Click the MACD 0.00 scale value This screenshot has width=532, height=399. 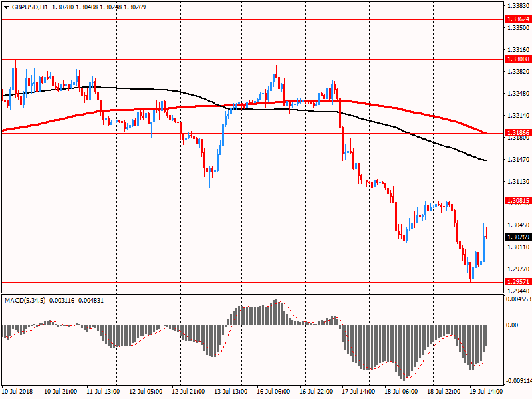512,325
